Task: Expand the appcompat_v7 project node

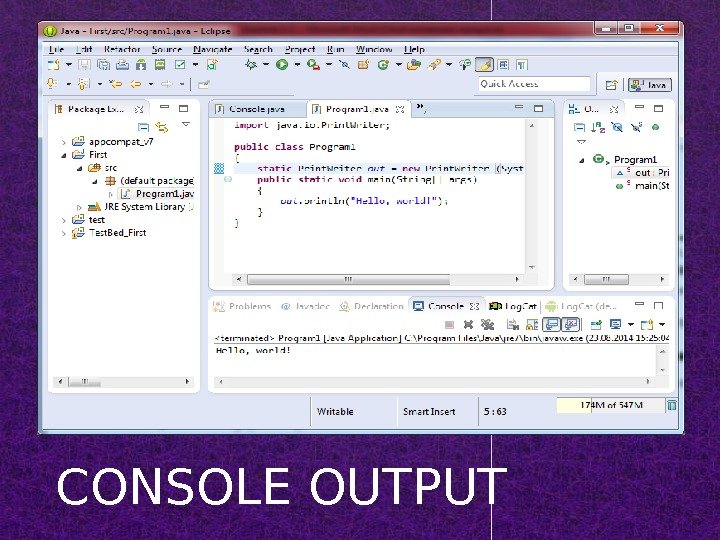Action: (x=64, y=142)
